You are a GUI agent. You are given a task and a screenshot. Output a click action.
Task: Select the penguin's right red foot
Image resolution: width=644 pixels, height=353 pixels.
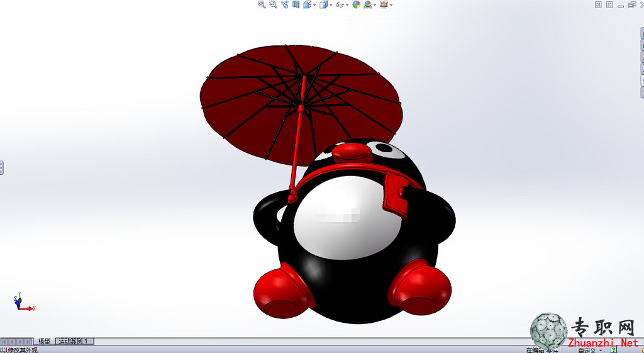coord(420,287)
